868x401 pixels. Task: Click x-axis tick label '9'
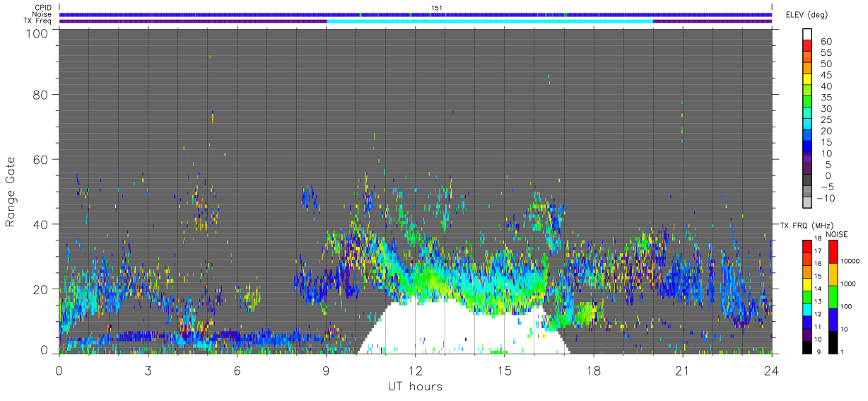click(x=326, y=370)
